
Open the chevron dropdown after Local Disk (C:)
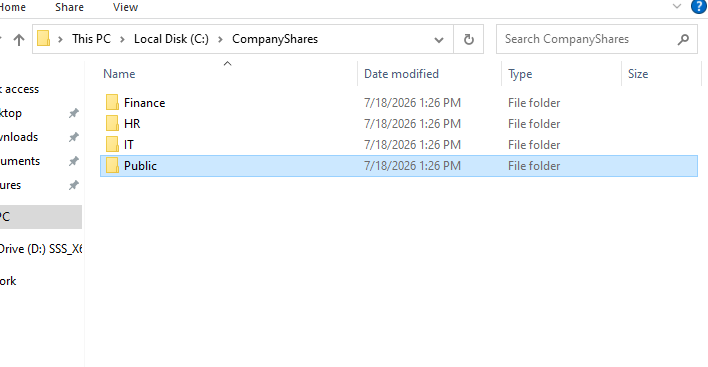[220, 39]
